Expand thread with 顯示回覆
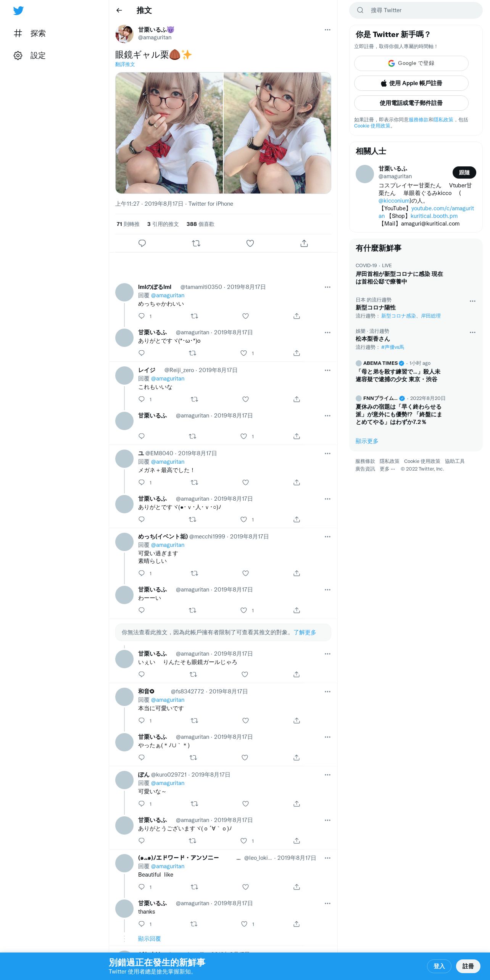The height and width of the screenshot is (980, 490). pyautogui.click(x=149, y=938)
